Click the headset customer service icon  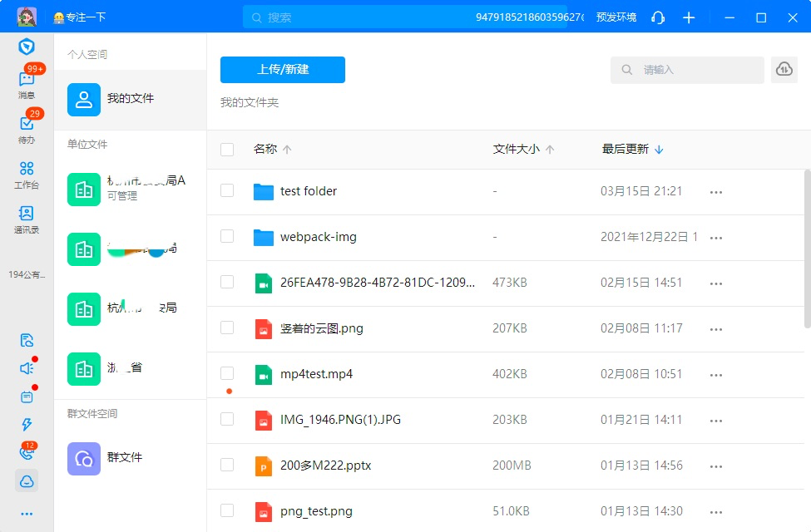658,17
